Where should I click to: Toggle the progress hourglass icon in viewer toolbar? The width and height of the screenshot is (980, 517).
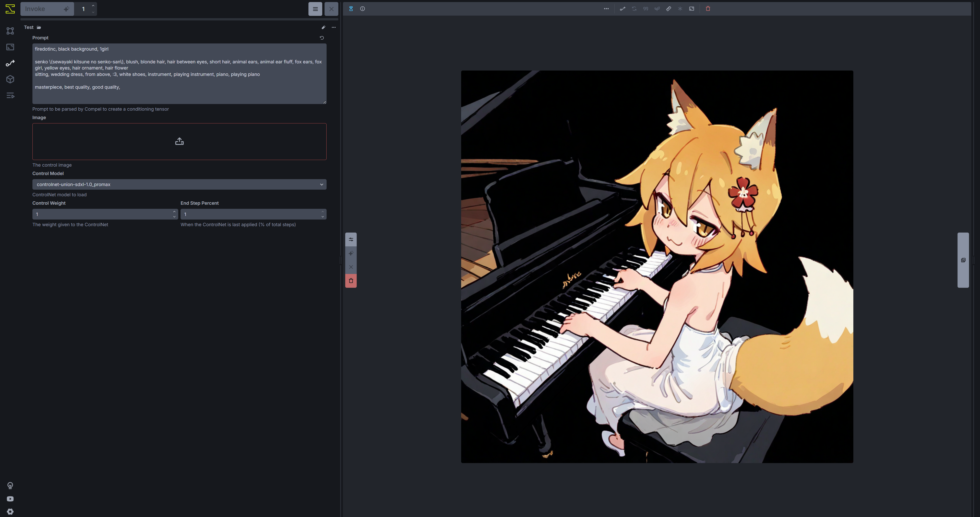(351, 9)
